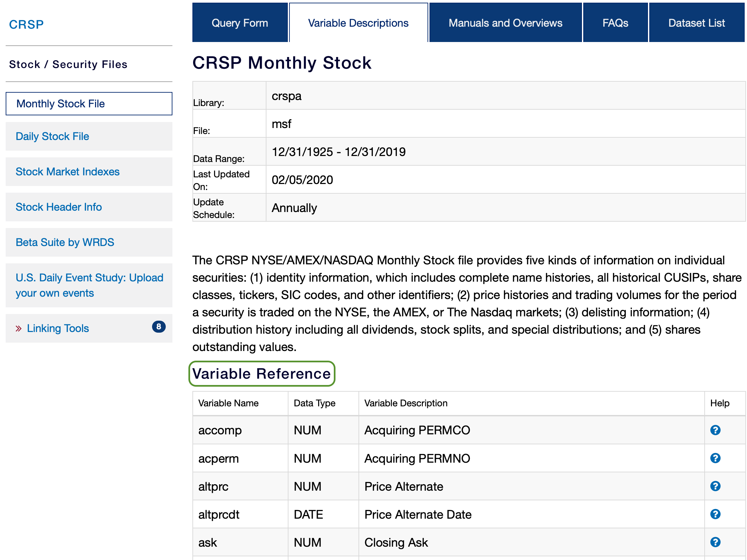Screen dimensions: 747x560
Task: Go to the FAQs tab
Action: (x=615, y=23)
